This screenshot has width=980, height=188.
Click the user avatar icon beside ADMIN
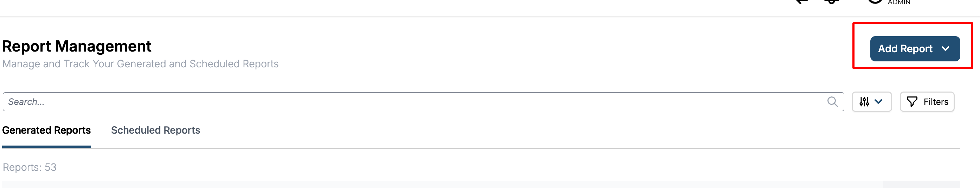coord(875,1)
